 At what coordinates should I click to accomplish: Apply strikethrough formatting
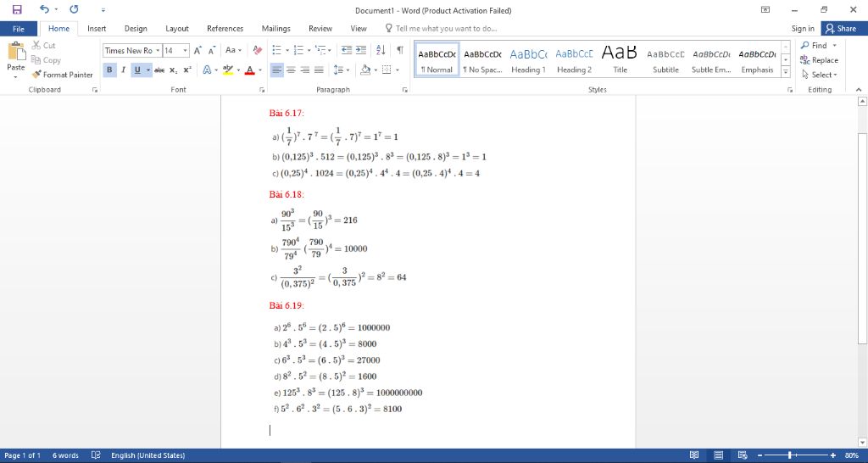159,70
